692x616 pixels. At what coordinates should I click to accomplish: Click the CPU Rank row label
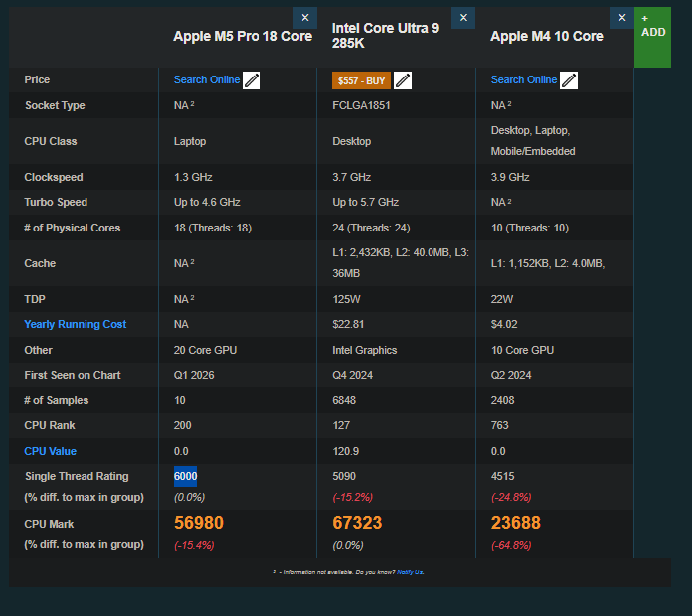pyautogui.click(x=50, y=425)
